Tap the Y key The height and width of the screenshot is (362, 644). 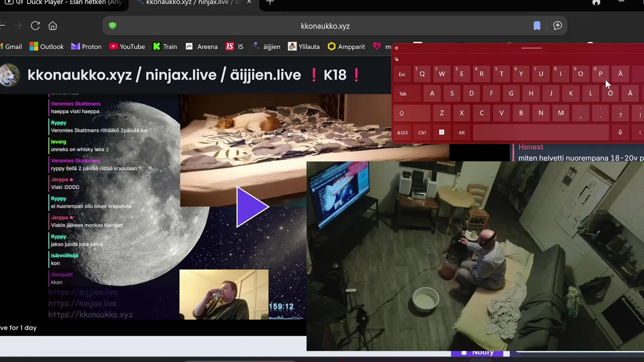(521, 74)
